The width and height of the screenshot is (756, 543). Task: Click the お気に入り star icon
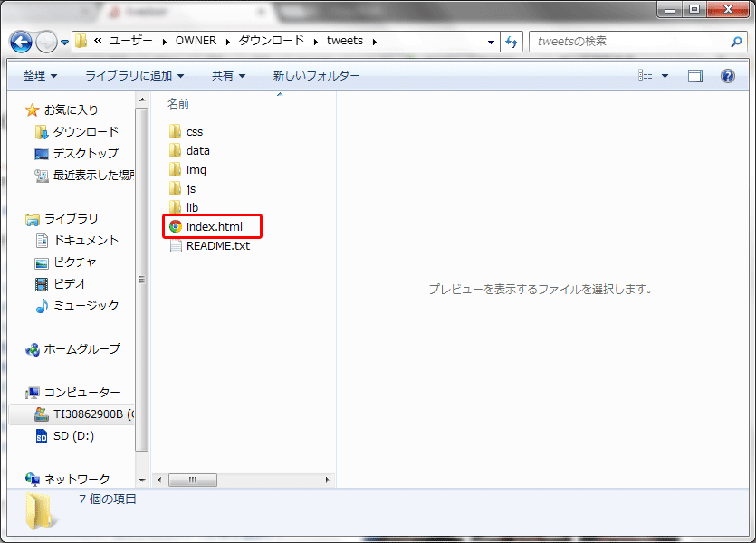click(x=33, y=110)
